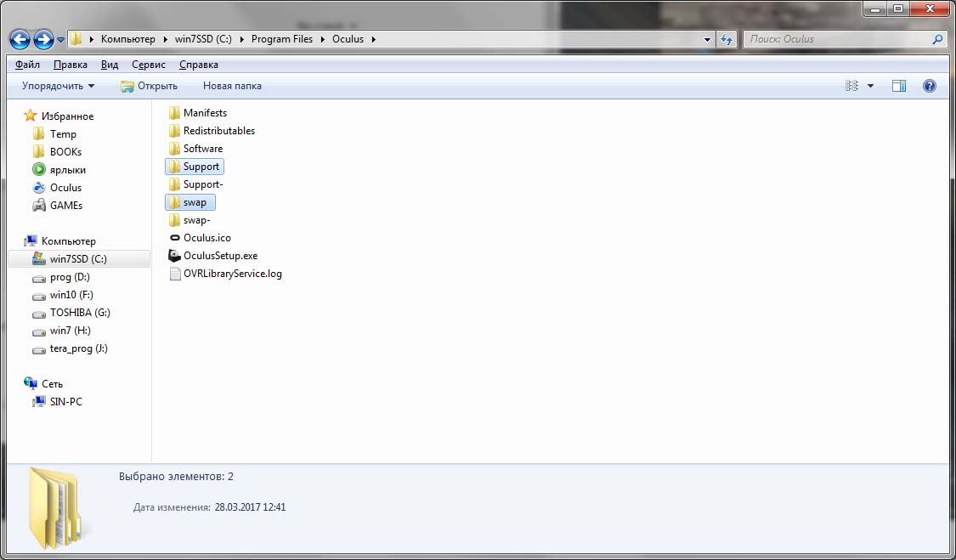Minimize the Explorer window
The width and height of the screenshot is (956, 560).
click(875, 8)
